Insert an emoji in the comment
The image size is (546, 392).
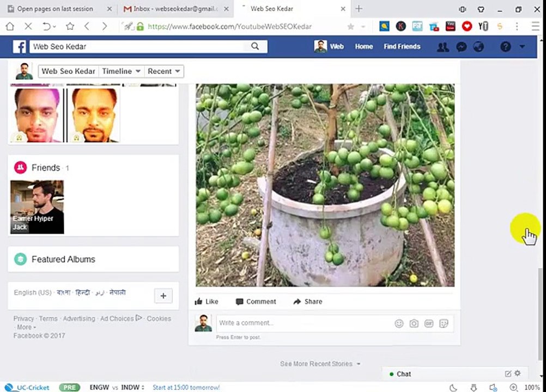coord(399,323)
